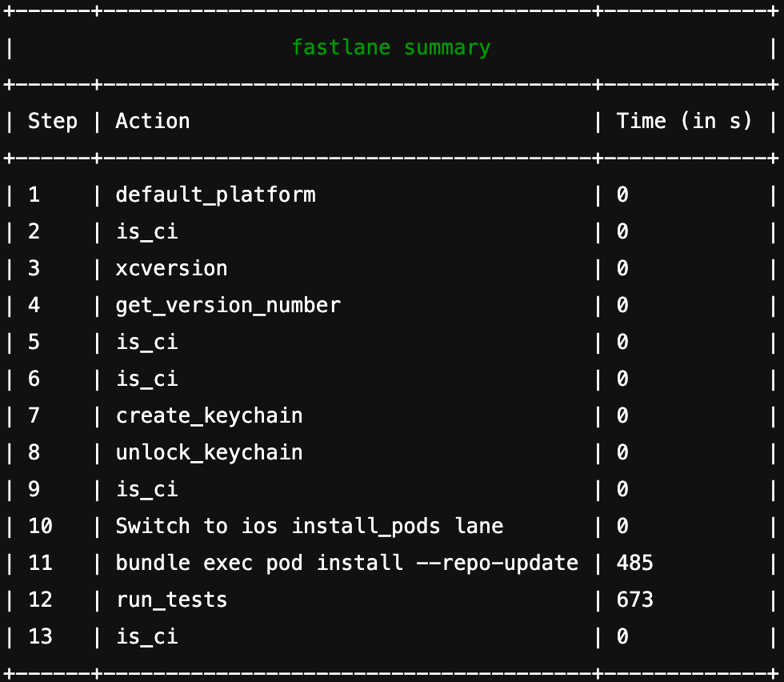Select the unlock_keychain action text
The width and height of the screenshot is (784, 682).
(209, 453)
